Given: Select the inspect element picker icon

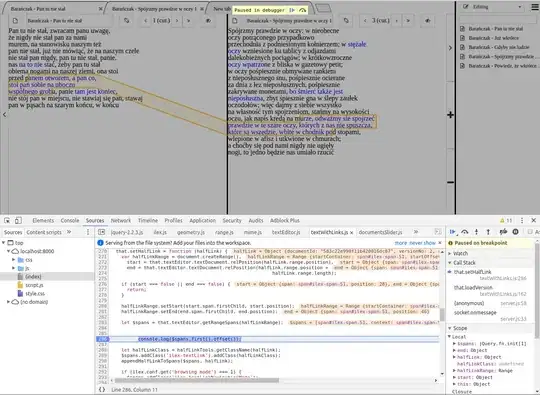Looking at the screenshot, I should coord(7,220).
